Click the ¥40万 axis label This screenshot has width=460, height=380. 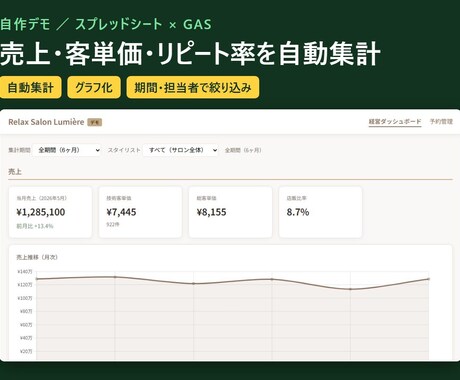(26, 338)
